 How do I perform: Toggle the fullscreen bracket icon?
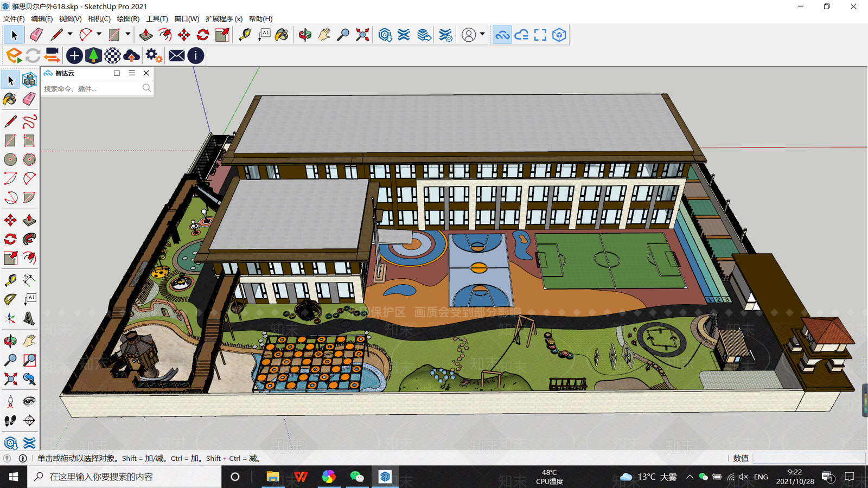tap(540, 35)
